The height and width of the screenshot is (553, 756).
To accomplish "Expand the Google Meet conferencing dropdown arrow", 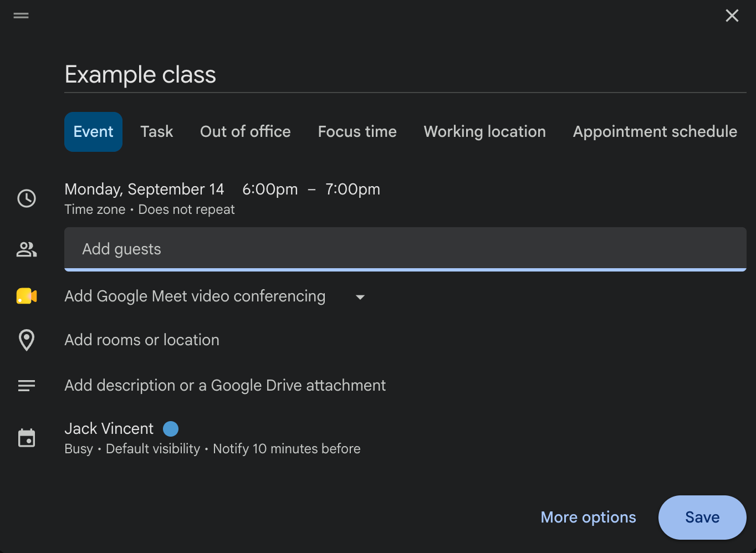I will click(360, 297).
